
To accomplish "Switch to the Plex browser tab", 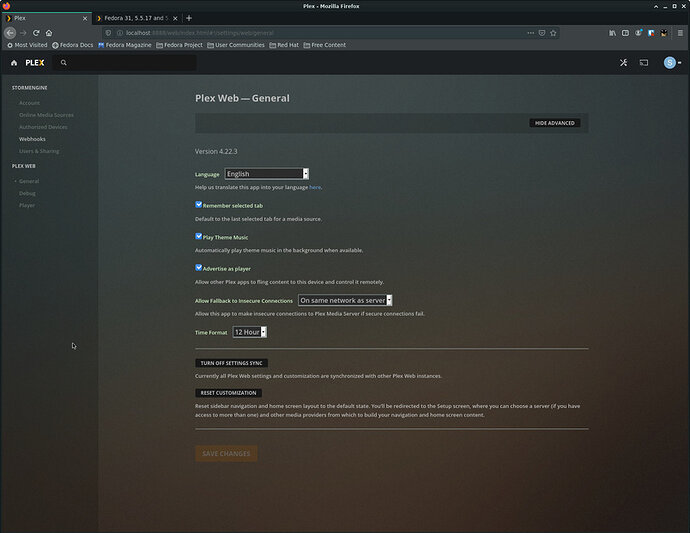I will coord(46,18).
